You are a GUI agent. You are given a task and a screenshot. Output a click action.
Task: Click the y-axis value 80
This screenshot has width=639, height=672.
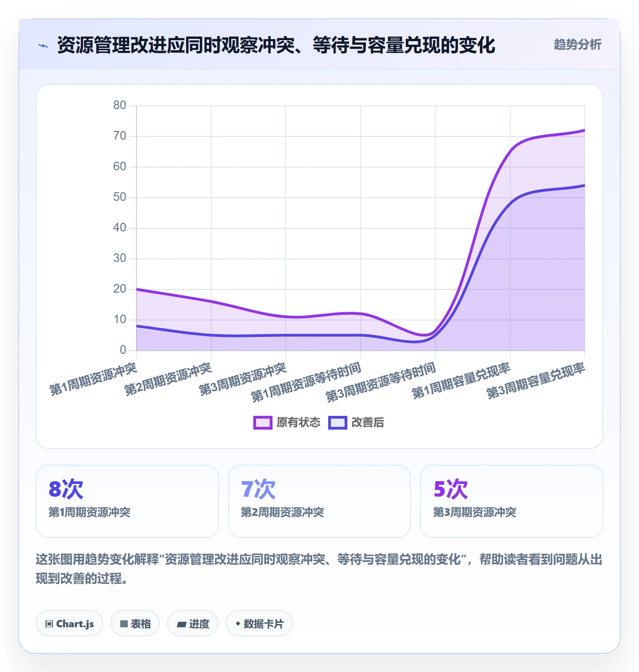(120, 105)
